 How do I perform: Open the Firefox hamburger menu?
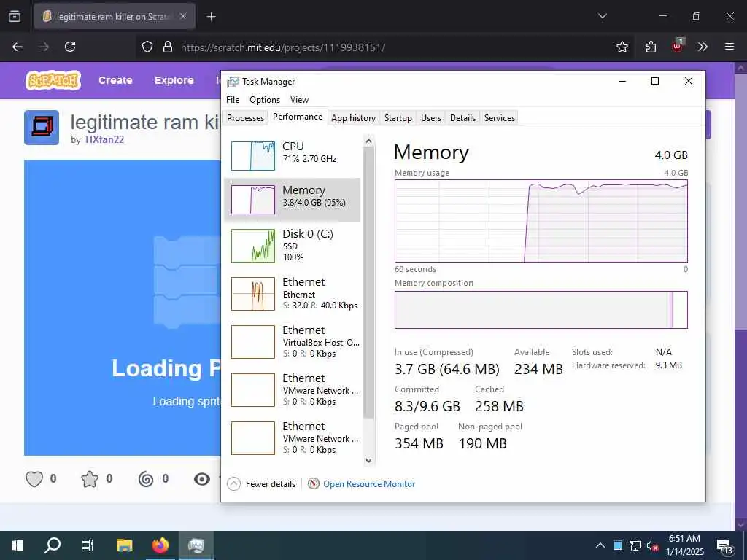coord(729,47)
